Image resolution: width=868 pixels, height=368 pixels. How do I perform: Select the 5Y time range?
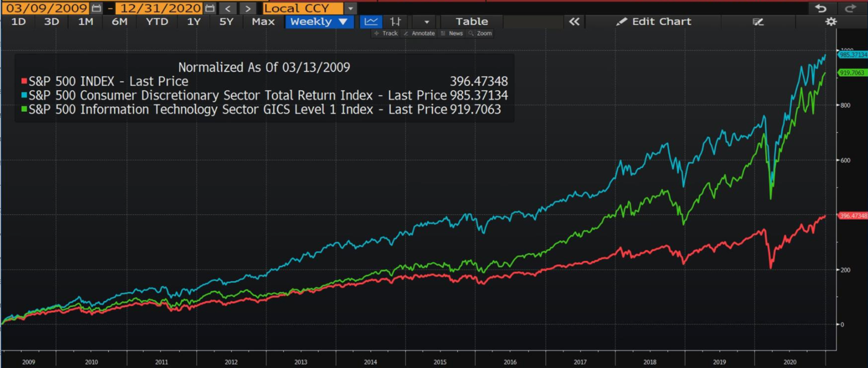point(226,22)
